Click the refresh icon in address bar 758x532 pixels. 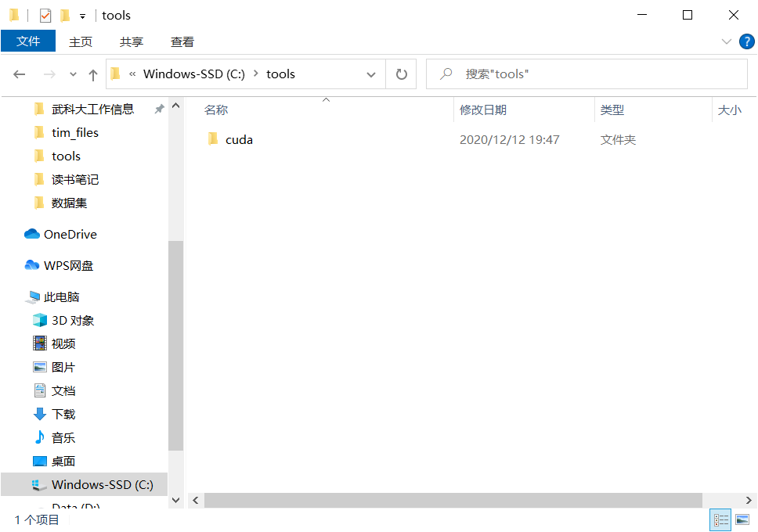401,74
